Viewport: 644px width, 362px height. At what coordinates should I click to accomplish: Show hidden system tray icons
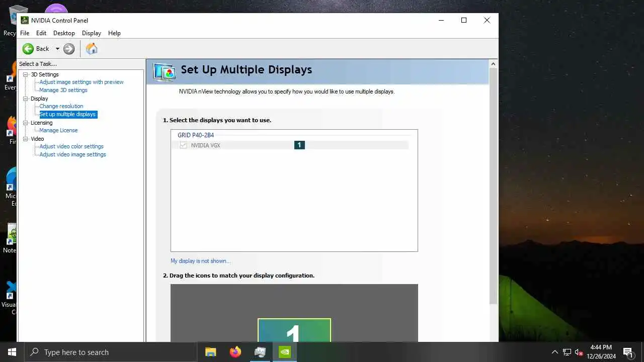[555, 352]
